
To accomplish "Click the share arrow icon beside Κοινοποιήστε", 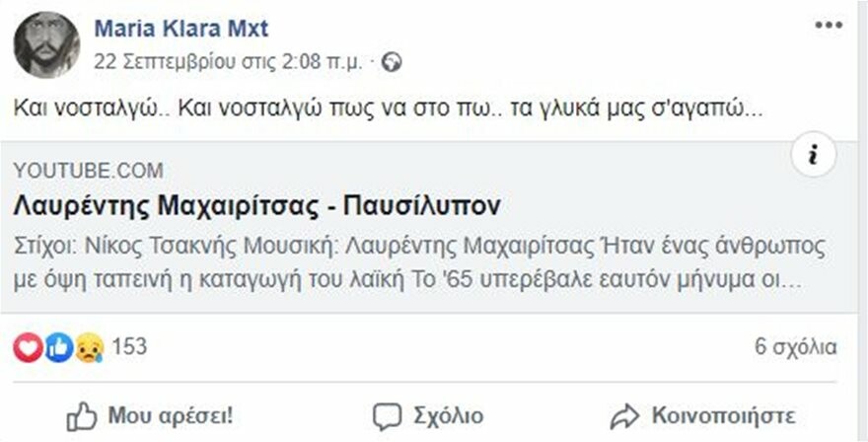I will [624, 417].
